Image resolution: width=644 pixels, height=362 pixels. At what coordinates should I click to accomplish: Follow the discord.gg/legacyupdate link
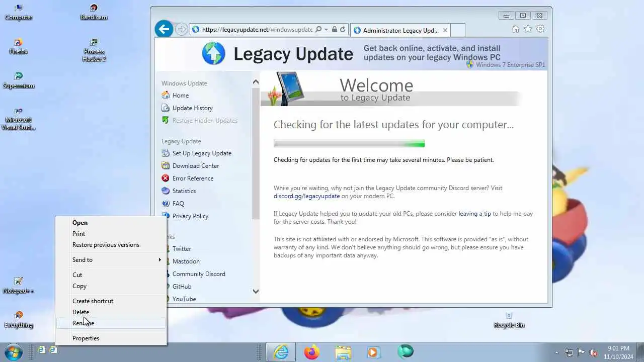(306, 196)
